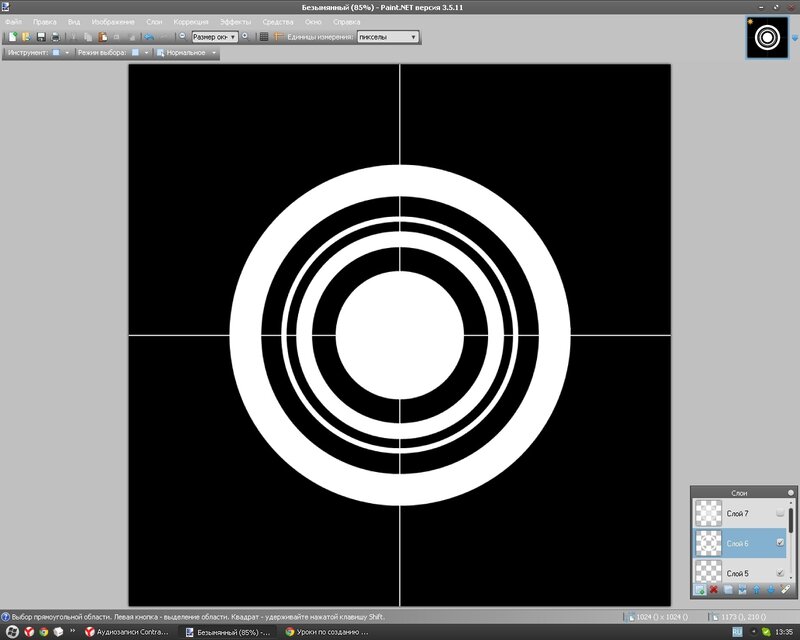Open the Коррекция menu
This screenshot has width=800, height=640.
point(191,21)
